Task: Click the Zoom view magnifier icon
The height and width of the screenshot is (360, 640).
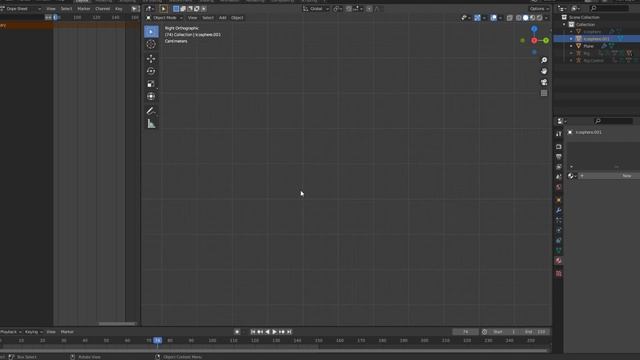Action: pos(544,60)
